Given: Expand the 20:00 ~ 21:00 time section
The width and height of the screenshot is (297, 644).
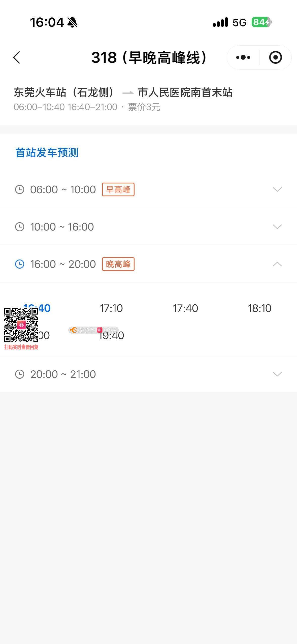Looking at the screenshot, I should click(x=277, y=374).
